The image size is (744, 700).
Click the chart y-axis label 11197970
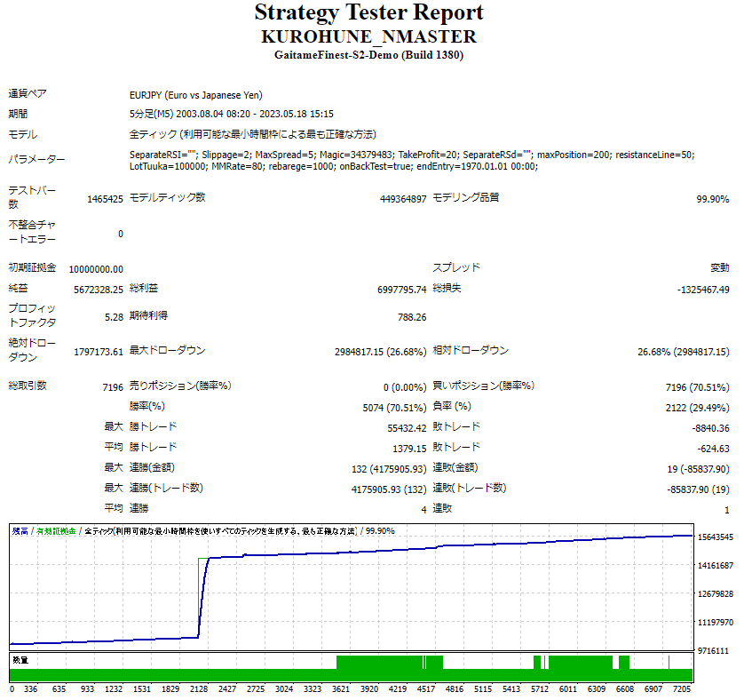716,622
